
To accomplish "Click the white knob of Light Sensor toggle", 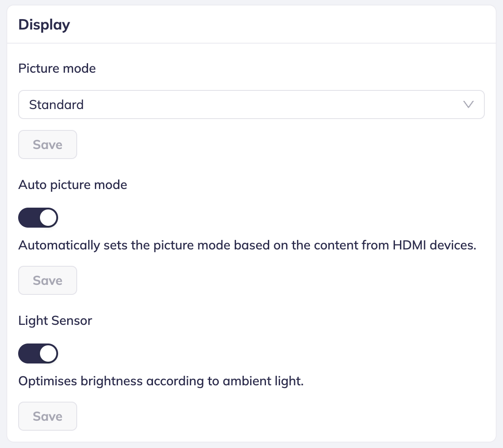I will click(48, 353).
